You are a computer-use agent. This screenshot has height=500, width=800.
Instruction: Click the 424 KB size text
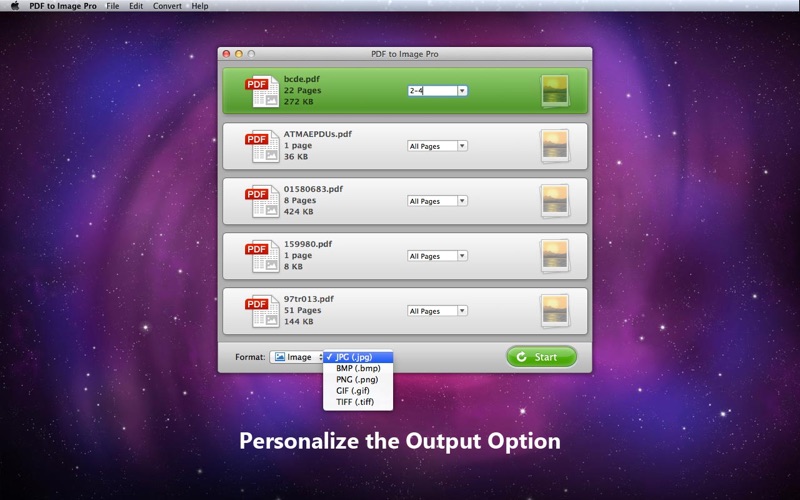298,212
